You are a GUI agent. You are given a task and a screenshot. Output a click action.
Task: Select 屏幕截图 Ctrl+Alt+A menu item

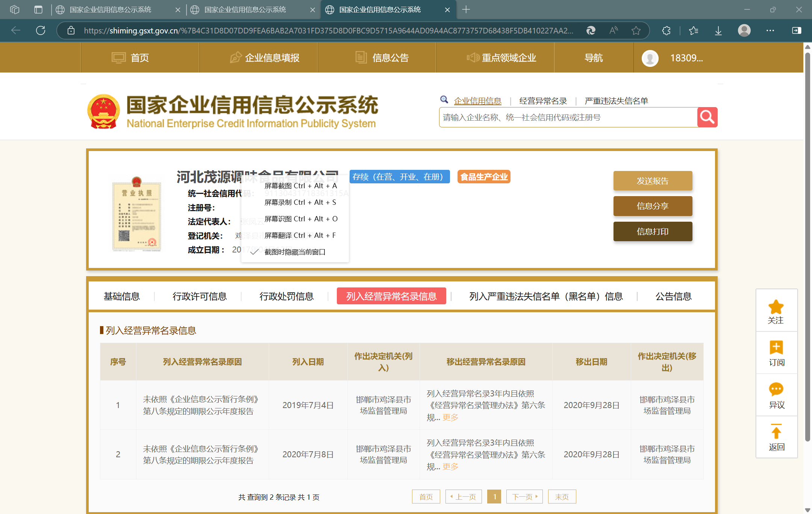[x=295, y=186]
